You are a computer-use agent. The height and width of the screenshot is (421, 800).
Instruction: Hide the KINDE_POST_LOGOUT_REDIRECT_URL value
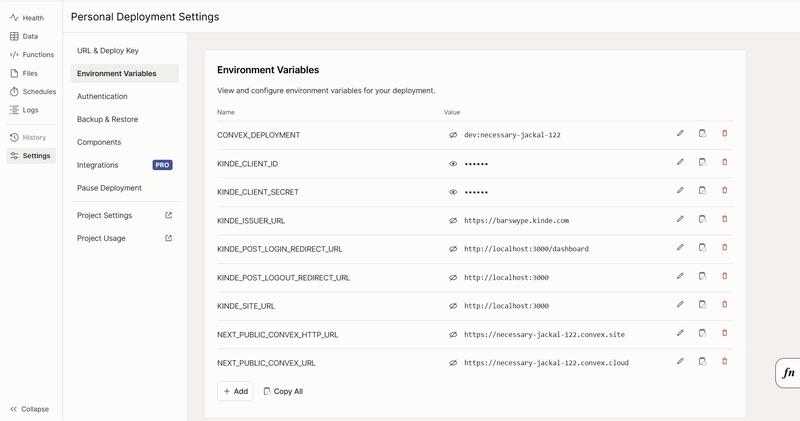click(x=453, y=278)
